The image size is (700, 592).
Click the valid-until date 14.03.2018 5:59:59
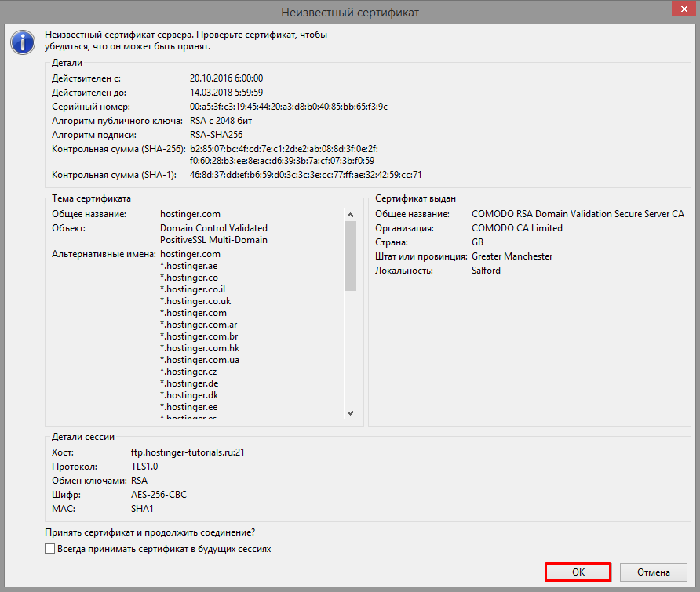coord(226,93)
